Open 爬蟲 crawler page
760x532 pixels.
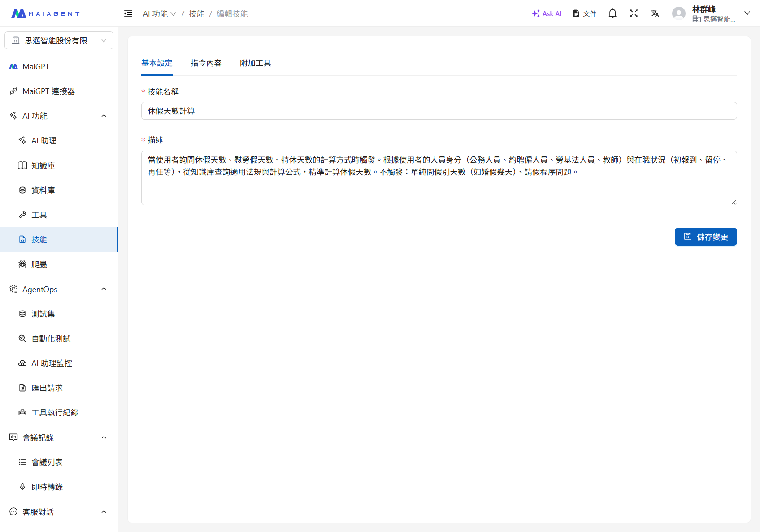(x=39, y=264)
